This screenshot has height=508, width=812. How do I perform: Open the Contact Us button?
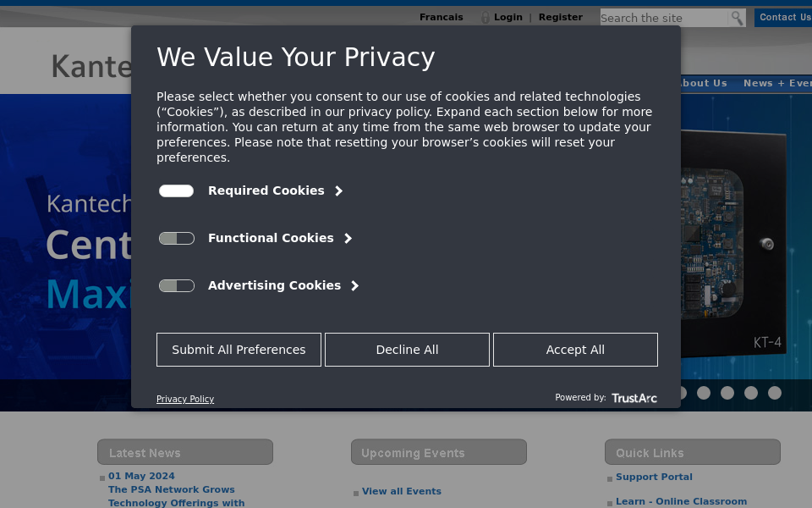[x=783, y=17]
